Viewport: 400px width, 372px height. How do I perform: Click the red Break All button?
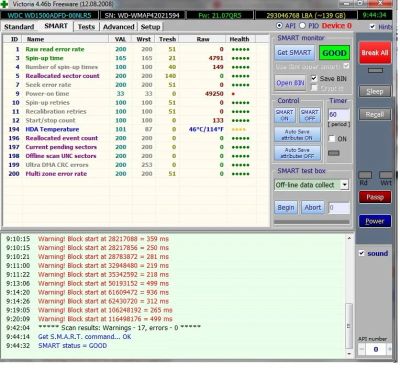tap(375, 53)
